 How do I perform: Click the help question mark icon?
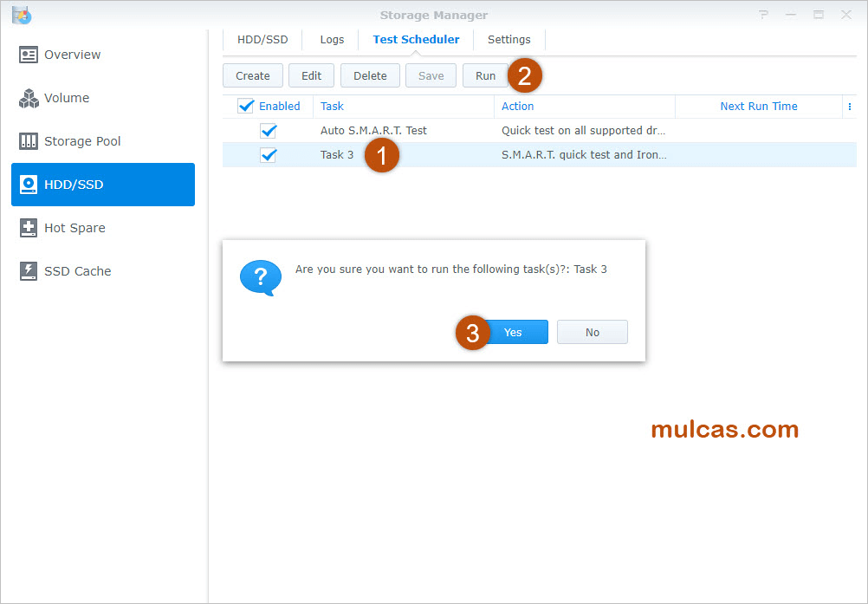coord(763,15)
